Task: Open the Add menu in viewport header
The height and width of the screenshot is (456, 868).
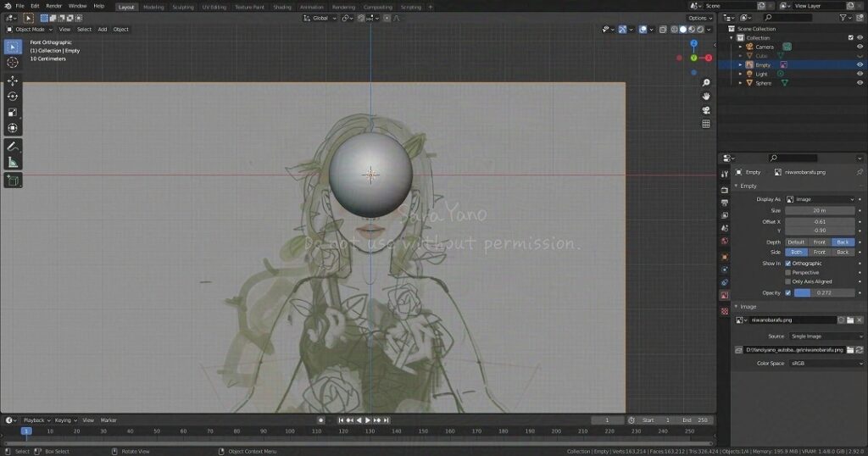Action: (103, 30)
